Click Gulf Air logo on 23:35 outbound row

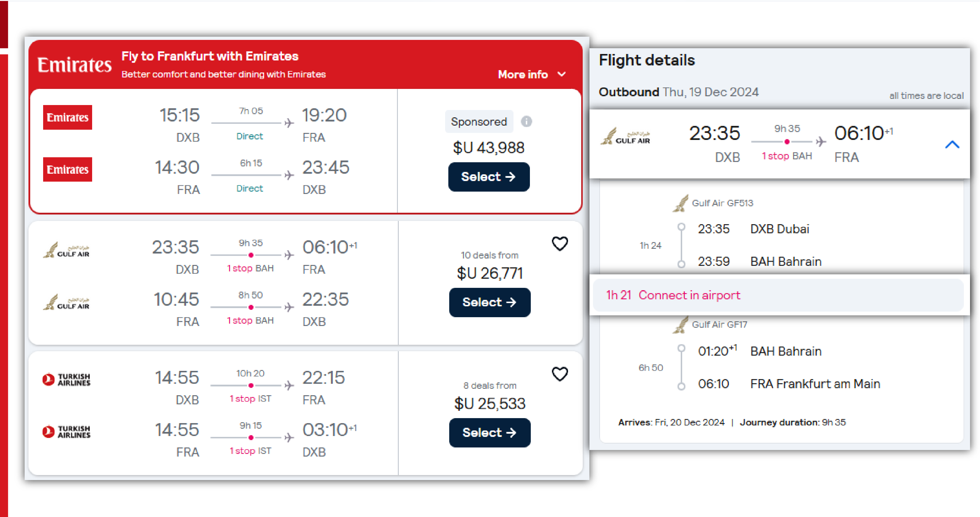coord(66,250)
